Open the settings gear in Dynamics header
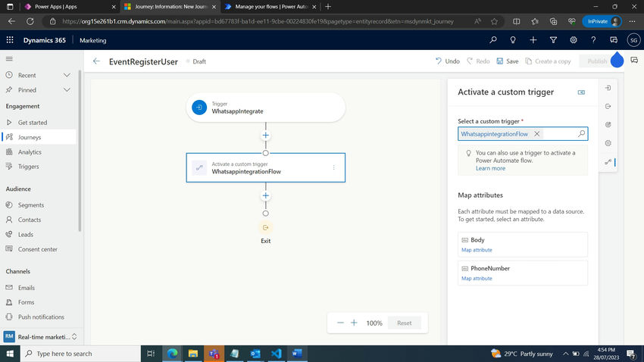The width and height of the screenshot is (644, 362). [574, 40]
